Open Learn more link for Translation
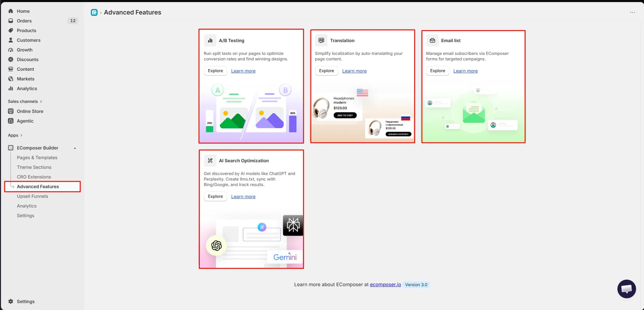This screenshot has width=644, height=310. [354, 71]
